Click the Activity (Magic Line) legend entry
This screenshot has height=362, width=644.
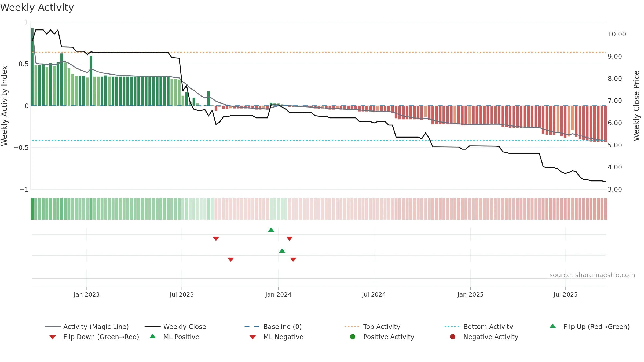click(87, 327)
